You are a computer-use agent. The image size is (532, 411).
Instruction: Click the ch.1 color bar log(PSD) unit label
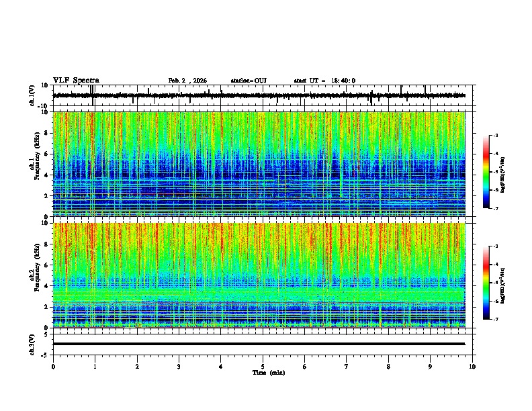(503, 175)
